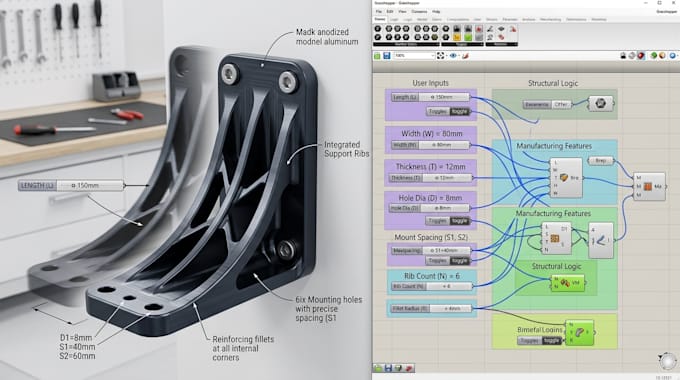Click the Mount Spacing (S1, S2) label
The height and width of the screenshot is (380, 680).
431,237
